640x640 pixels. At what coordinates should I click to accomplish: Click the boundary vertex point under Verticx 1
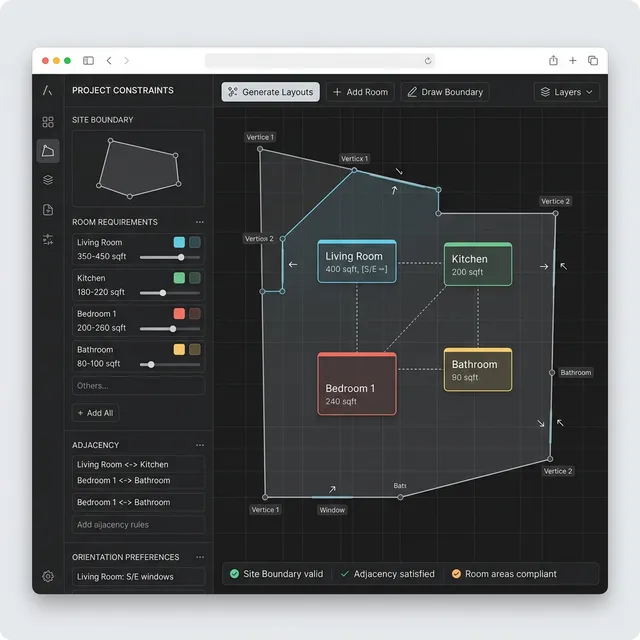354,170
